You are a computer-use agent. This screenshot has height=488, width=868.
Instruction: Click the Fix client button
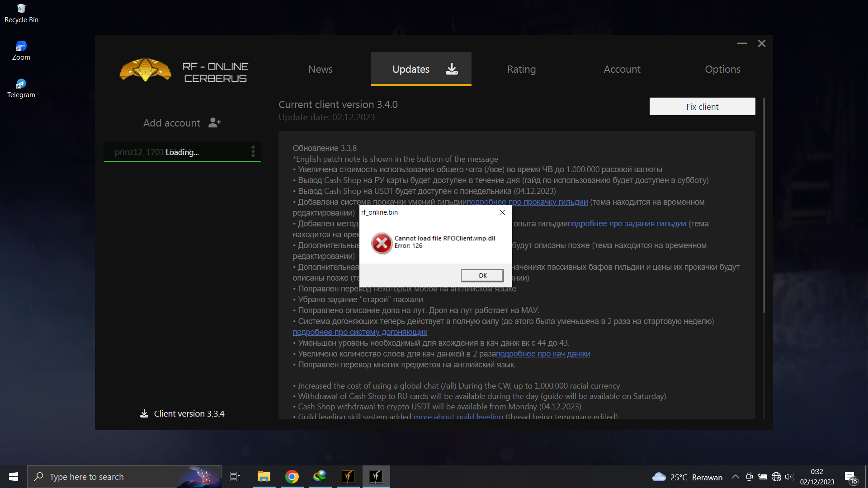point(702,107)
